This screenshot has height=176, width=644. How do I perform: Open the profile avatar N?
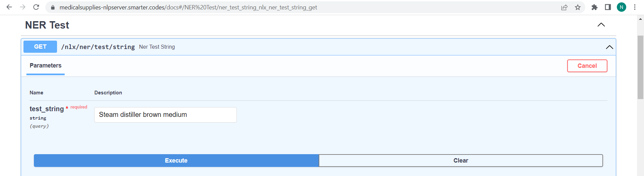point(622,7)
